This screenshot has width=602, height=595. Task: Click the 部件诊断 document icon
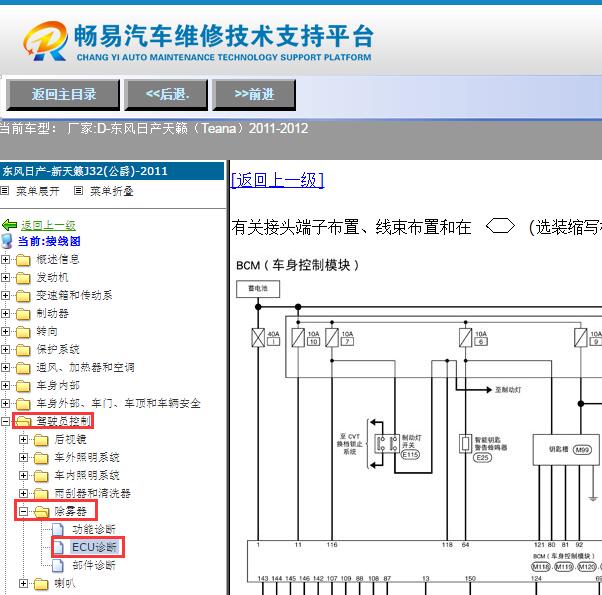tap(58, 565)
